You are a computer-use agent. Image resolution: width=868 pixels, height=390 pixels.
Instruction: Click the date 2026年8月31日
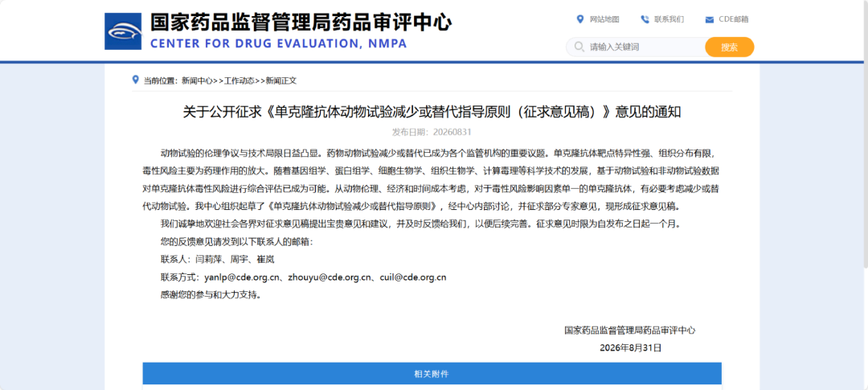pos(631,348)
